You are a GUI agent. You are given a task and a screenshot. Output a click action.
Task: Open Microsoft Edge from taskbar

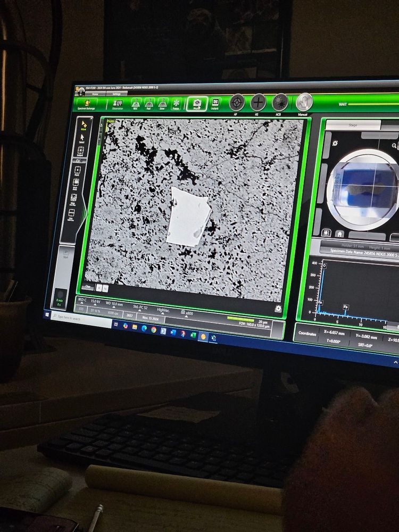(x=144, y=328)
